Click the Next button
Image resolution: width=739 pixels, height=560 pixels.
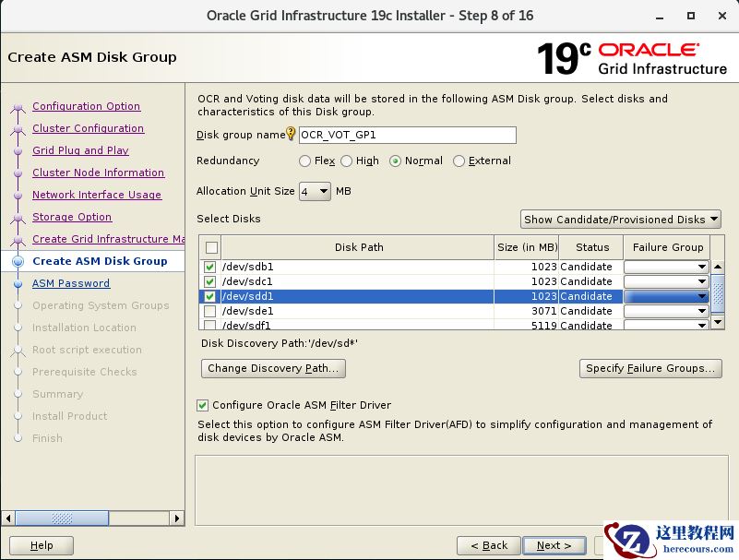(554, 545)
